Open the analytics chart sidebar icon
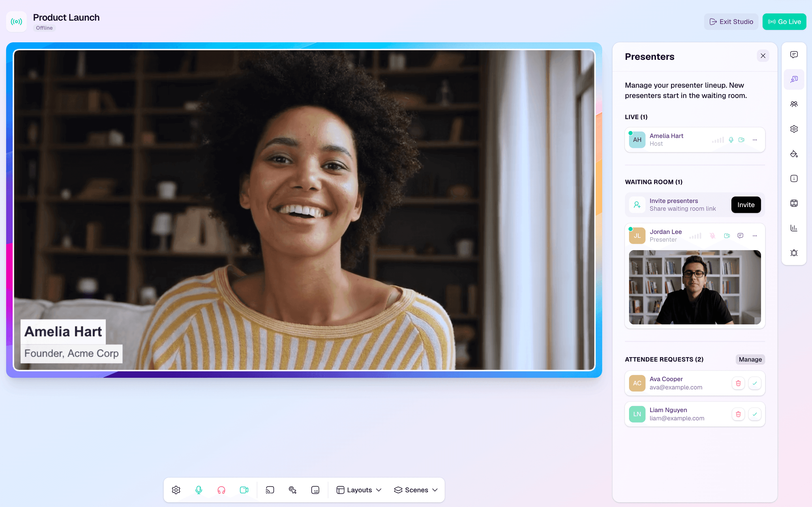The height and width of the screenshot is (507, 812). click(794, 228)
